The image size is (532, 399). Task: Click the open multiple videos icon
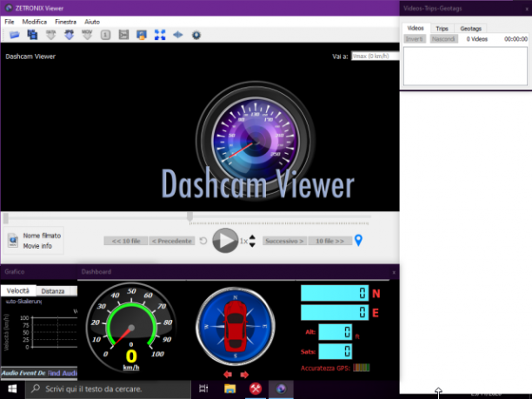(x=32, y=35)
